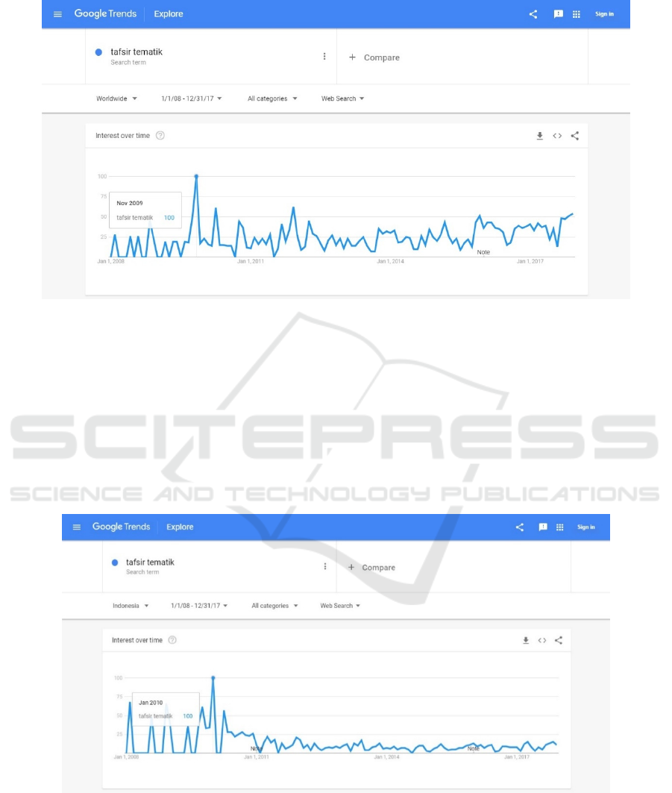Share the Worldwide interest over time chart

pyautogui.click(x=575, y=136)
